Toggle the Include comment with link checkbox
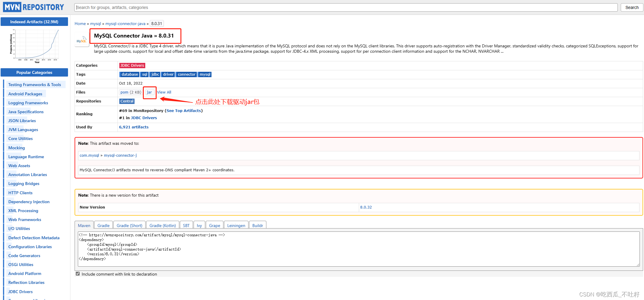The width and height of the screenshot is (644, 300). pos(78,274)
